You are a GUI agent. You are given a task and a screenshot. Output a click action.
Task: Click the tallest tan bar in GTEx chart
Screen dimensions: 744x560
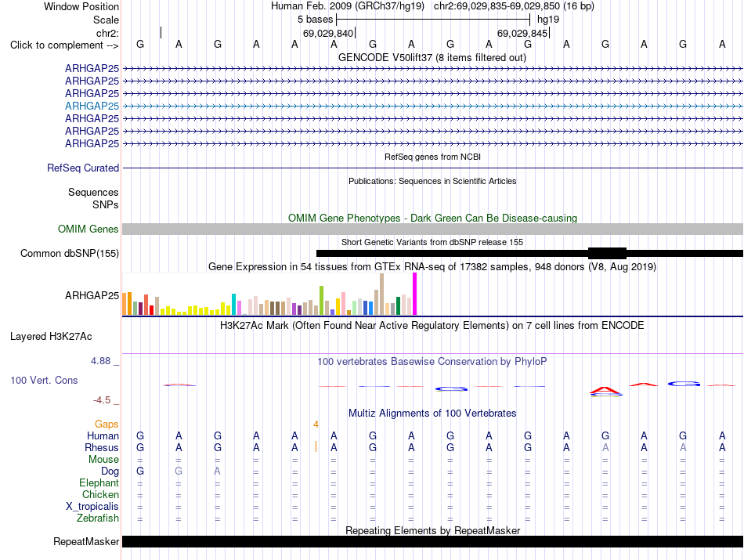tap(381, 294)
